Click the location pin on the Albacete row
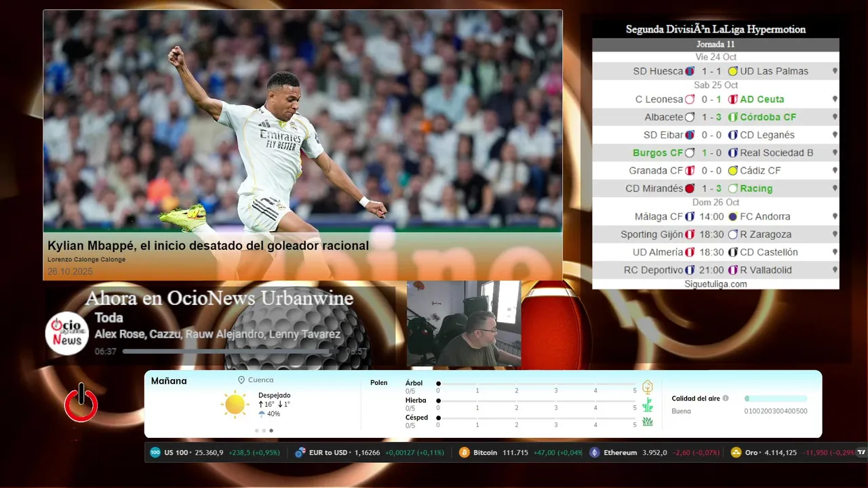Screen dimensions: 868x488 click(x=835, y=117)
